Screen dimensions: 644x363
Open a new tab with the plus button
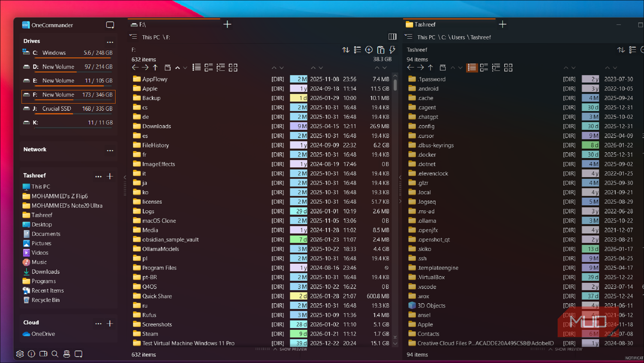click(227, 24)
